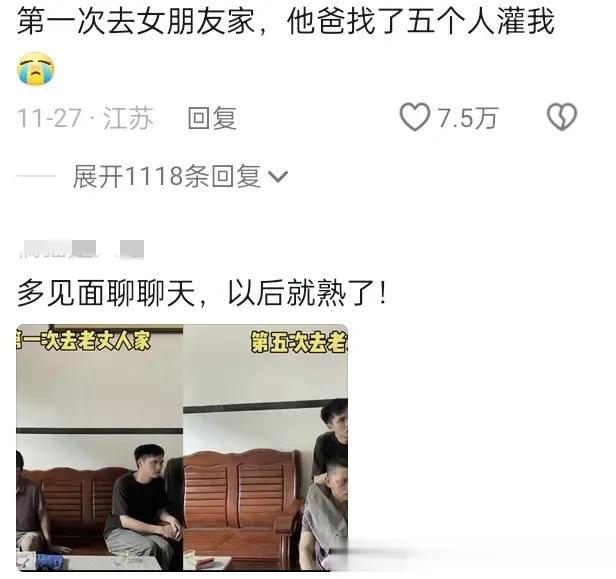The height and width of the screenshot is (579, 616).
Task: Click the 7.5万 like count
Action: (x=468, y=118)
